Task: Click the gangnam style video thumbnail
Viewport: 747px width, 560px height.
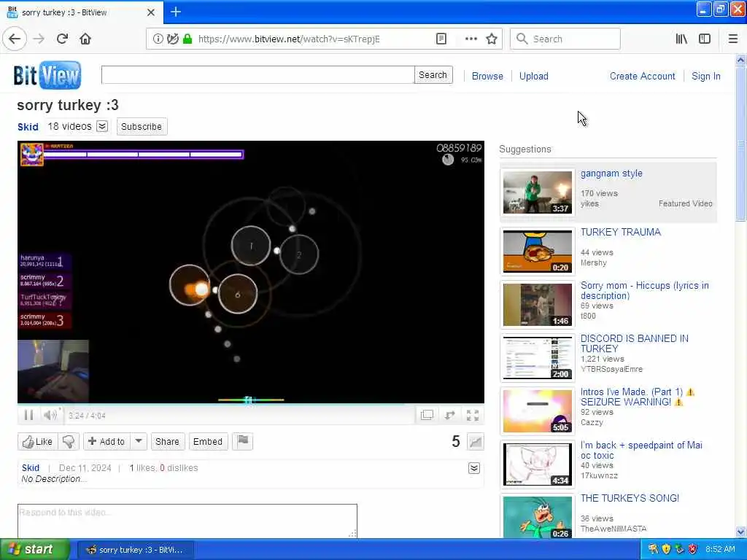Action: click(x=538, y=192)
